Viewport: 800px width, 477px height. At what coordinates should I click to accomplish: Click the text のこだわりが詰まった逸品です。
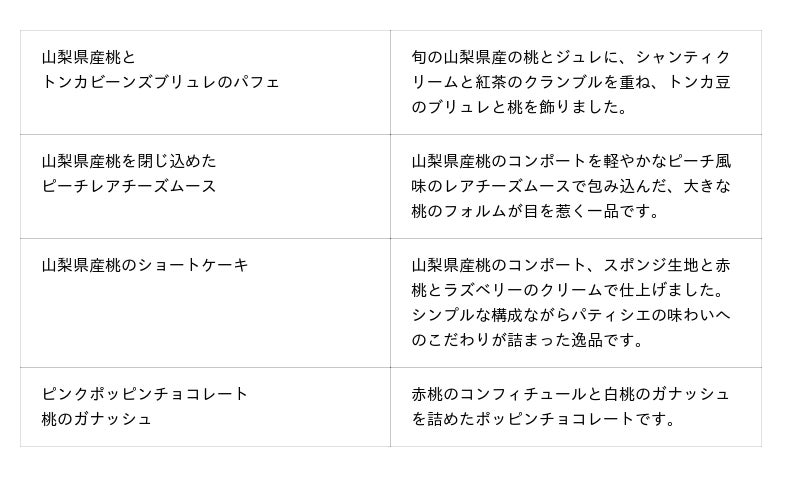click(x=527, y=340)
